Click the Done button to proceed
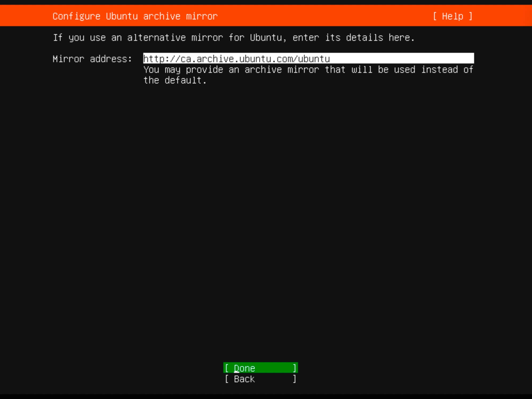This screenshot has width=532, height=399. click(261, 368)
